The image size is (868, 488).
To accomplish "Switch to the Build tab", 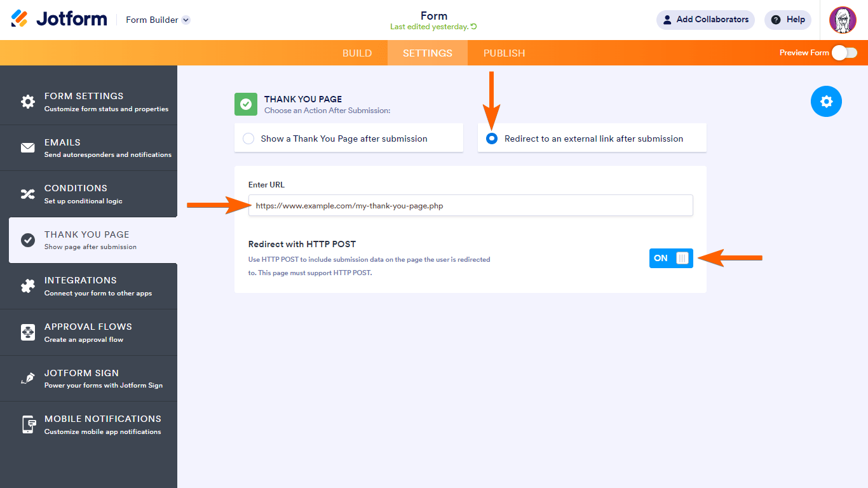I will [x=357, y=53].
